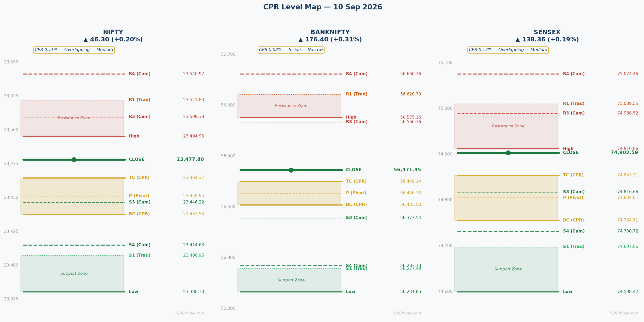Click SENSEX S1 (Trad) value 74,697.06
The height and width of the screenshot is (322, 644).
(x=628, y=247)
